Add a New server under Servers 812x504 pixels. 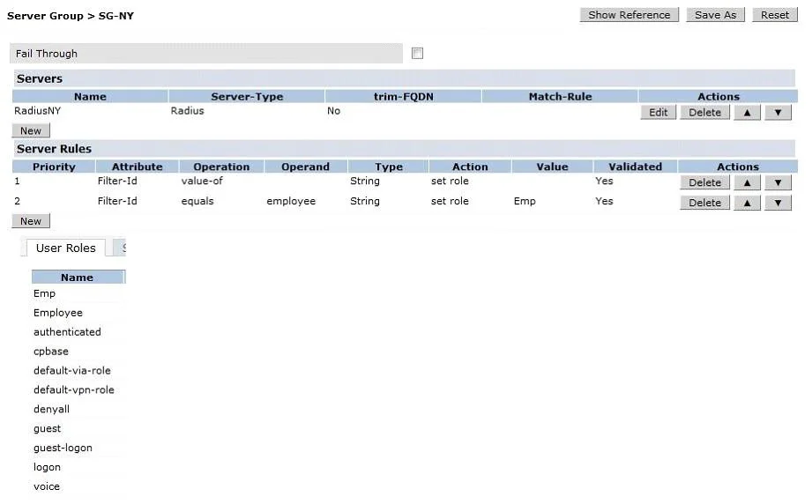click(31, 131)
